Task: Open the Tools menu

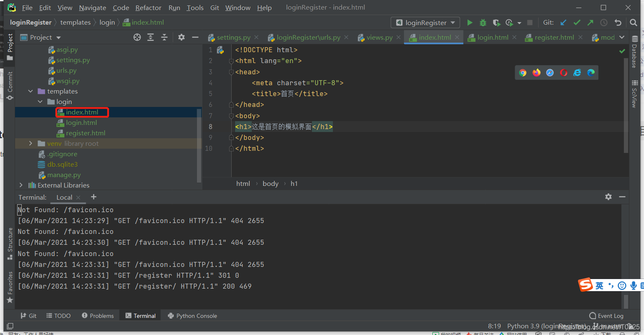Action: (x=195, y=8)
